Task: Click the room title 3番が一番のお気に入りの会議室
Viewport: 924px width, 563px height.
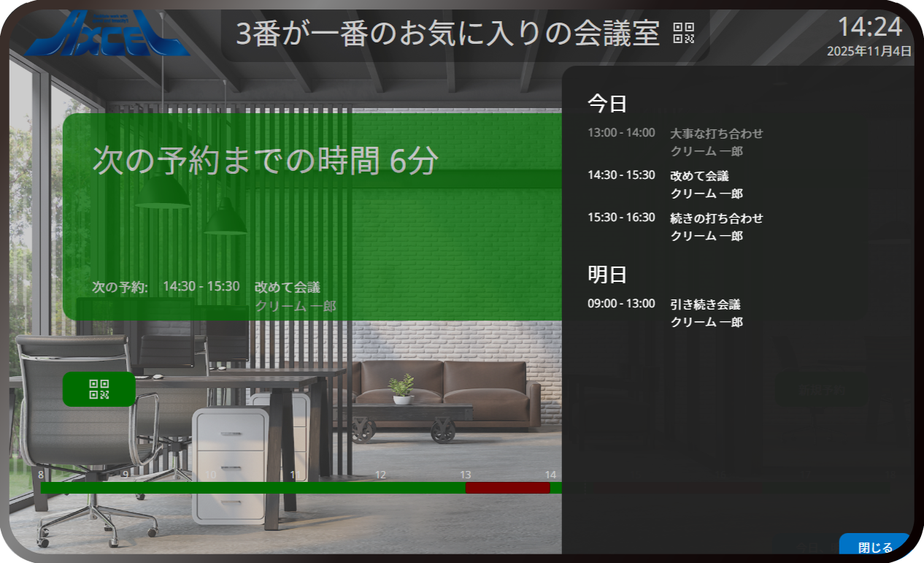Action: click(447, 34)
